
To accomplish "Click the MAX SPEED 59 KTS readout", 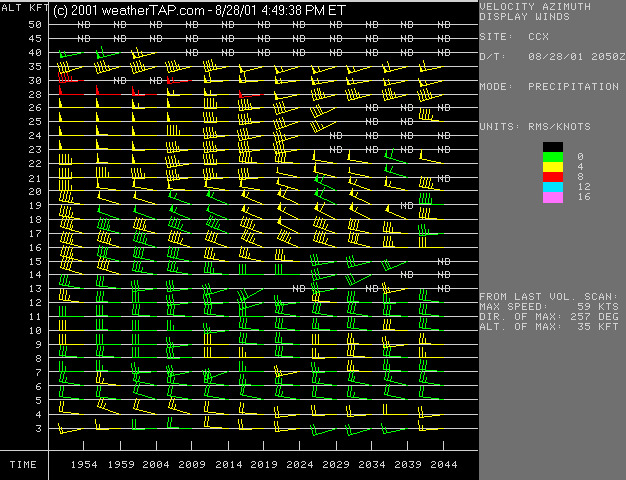I will point(549,305).
